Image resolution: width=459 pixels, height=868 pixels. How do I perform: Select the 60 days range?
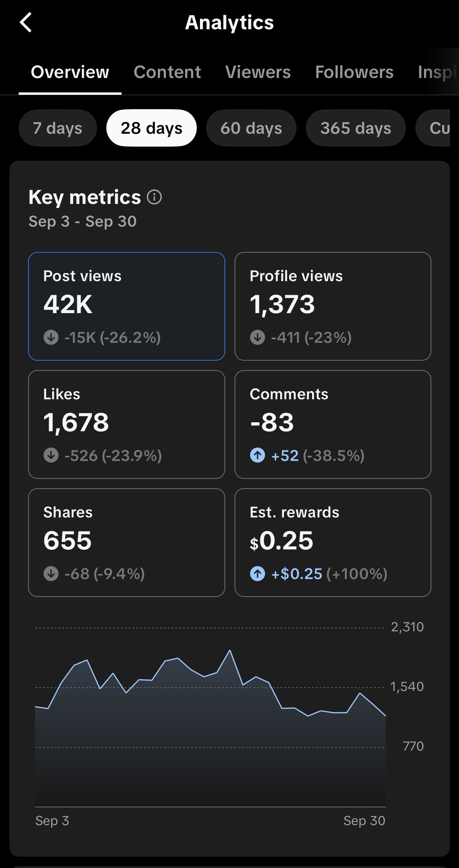(x=251, y=128)
